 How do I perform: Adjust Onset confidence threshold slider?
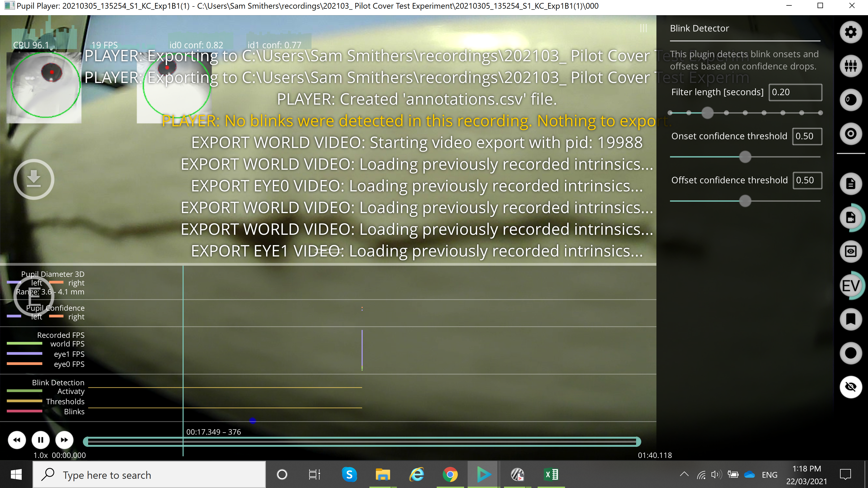(x=745, y=157)
